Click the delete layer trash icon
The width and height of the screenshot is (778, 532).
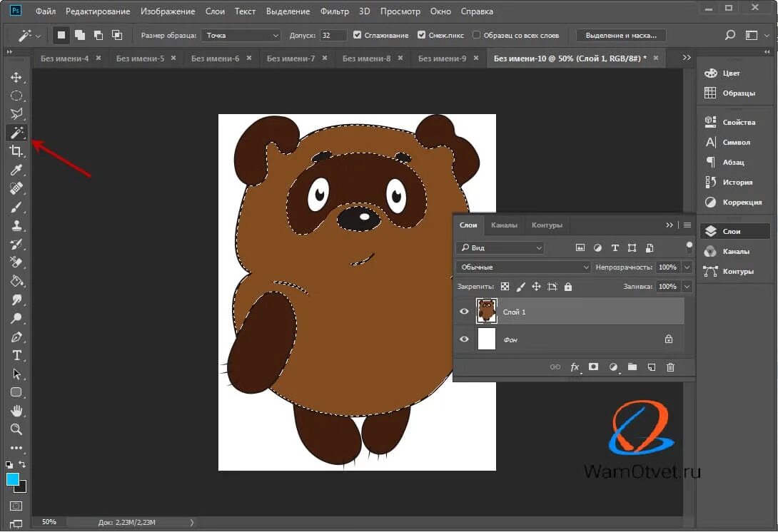[670, 367]
